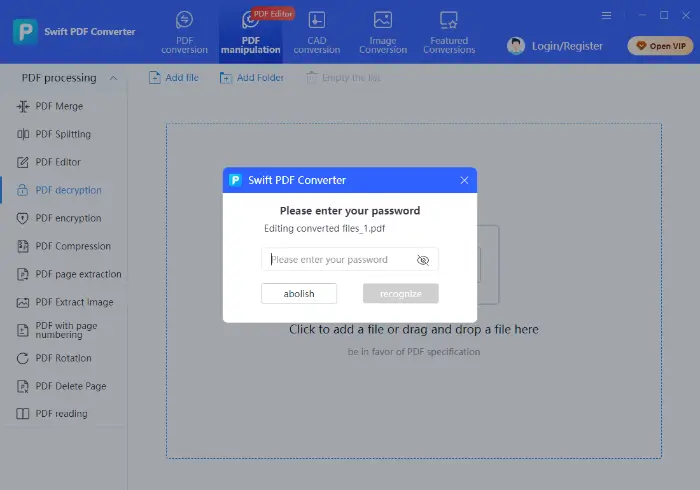The image size is (700, 490).
Task: Select PDF Delete Page text
Action: coord(71,386)
